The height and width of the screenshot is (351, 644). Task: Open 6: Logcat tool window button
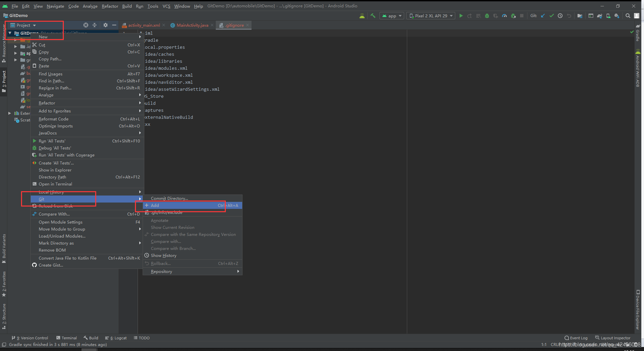point(116,338)
